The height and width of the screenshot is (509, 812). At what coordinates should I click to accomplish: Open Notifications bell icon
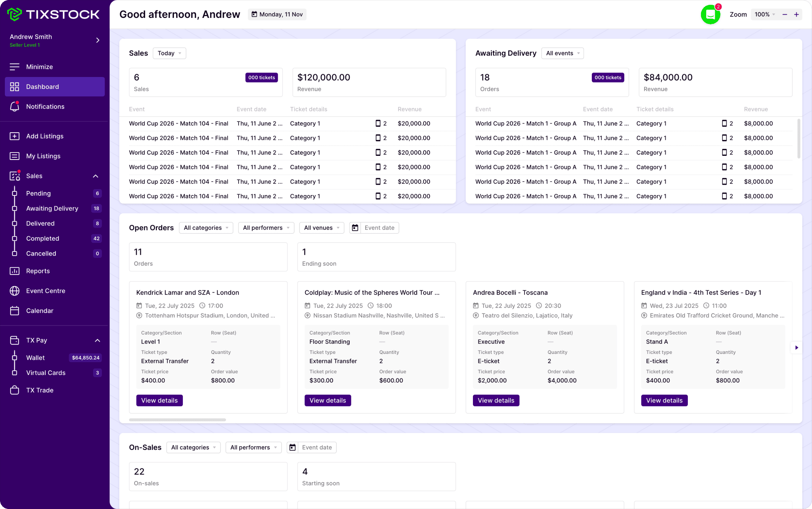pyautogui.click(x=15, y=107)
